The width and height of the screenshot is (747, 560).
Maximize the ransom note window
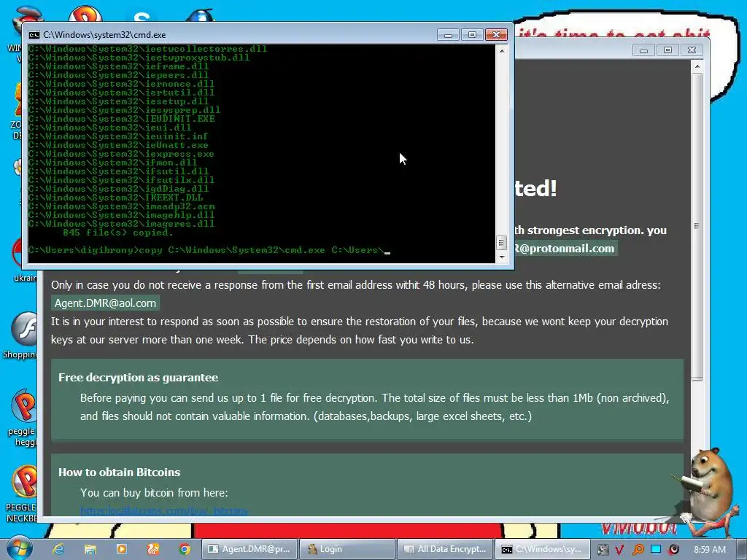click(667, 50)
